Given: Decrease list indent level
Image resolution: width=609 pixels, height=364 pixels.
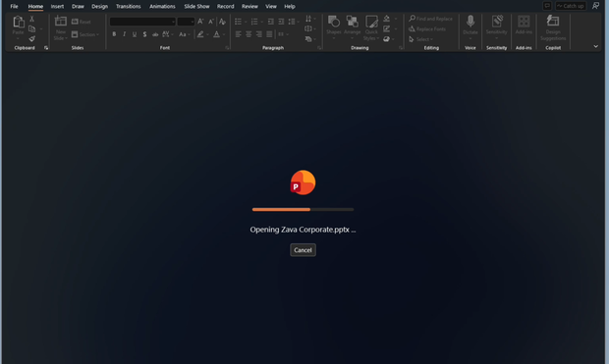Looking at the screenshot, I should coord(271,22).
